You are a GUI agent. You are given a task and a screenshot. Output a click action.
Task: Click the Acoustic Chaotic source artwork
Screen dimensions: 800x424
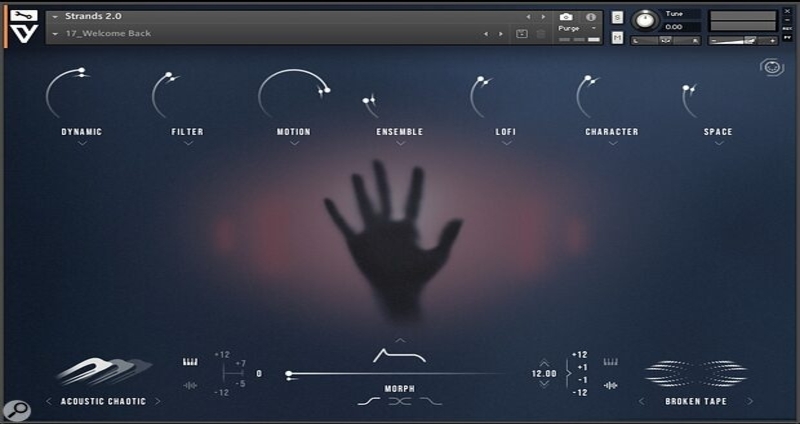point(104,371)
